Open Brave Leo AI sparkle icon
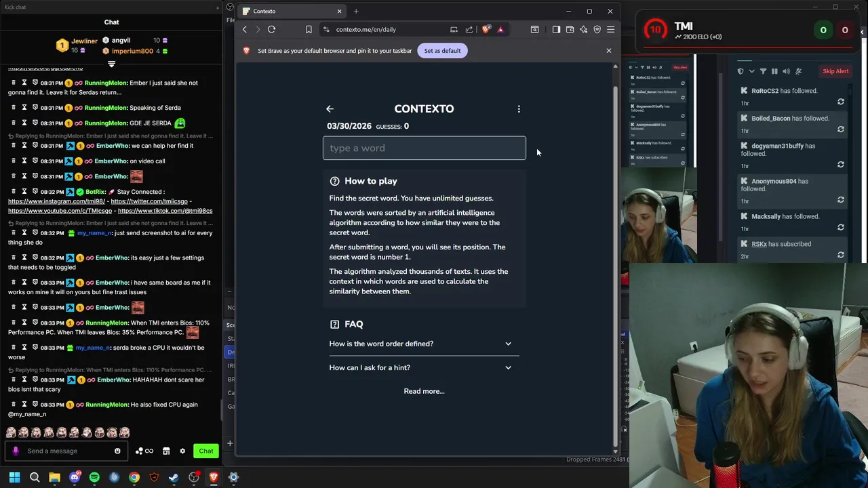This screenshot has width=868, height=488. tap(583, 29)
